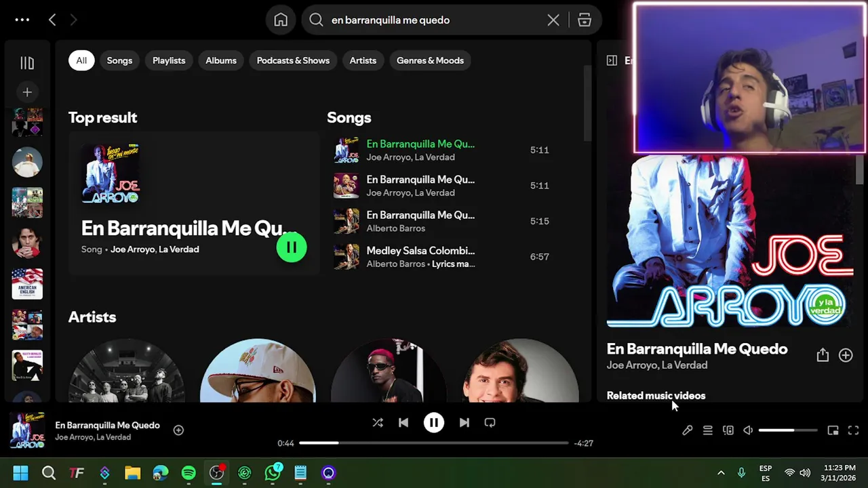This screenshot has height=488, width=868.
Task: Filter results by Albums
Action: [x=221, y=60]
